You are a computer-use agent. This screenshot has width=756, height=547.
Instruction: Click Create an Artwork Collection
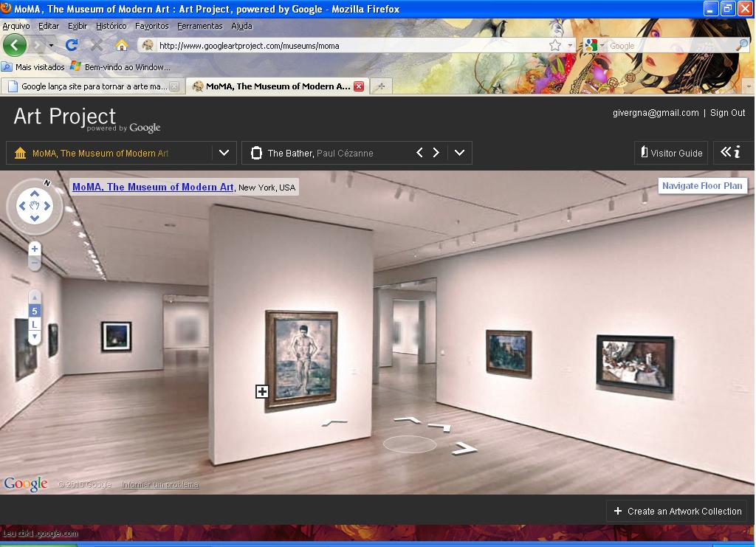click(x=677, y=511)
